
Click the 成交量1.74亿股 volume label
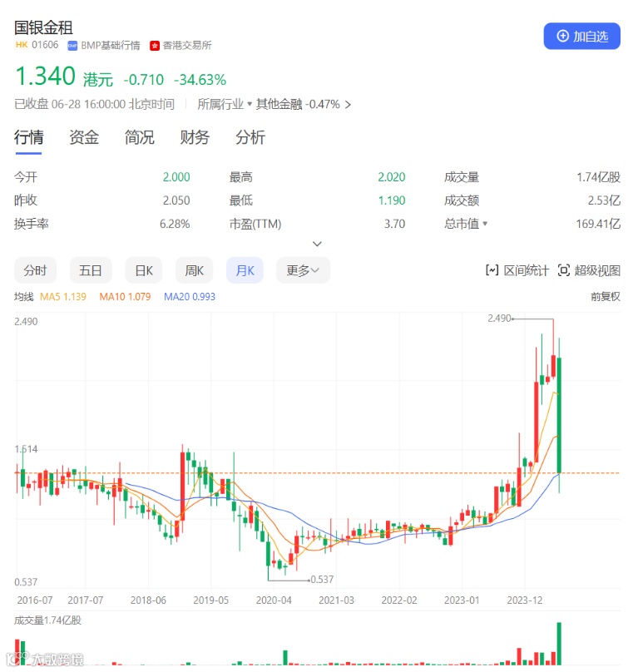[x=47, y=620]
